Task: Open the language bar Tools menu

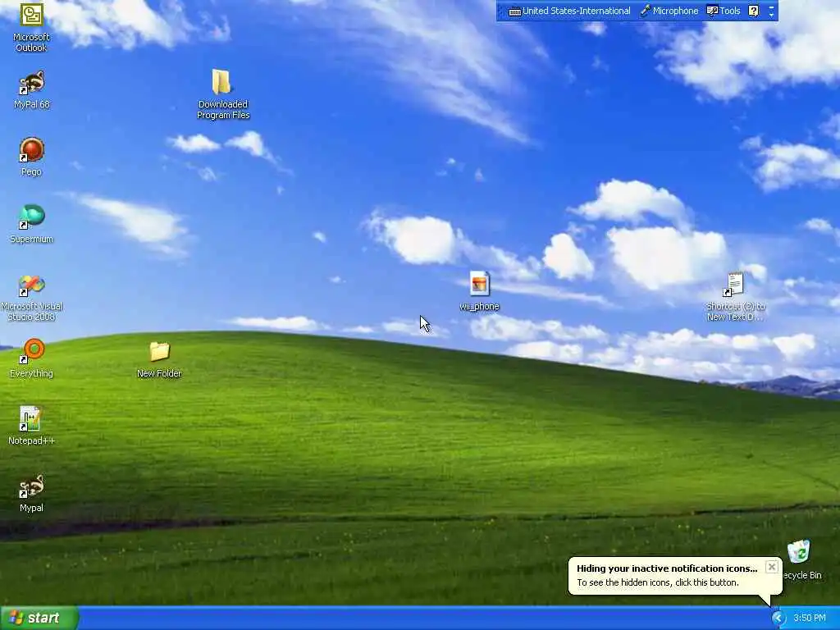Action: (x=724, y=11)
